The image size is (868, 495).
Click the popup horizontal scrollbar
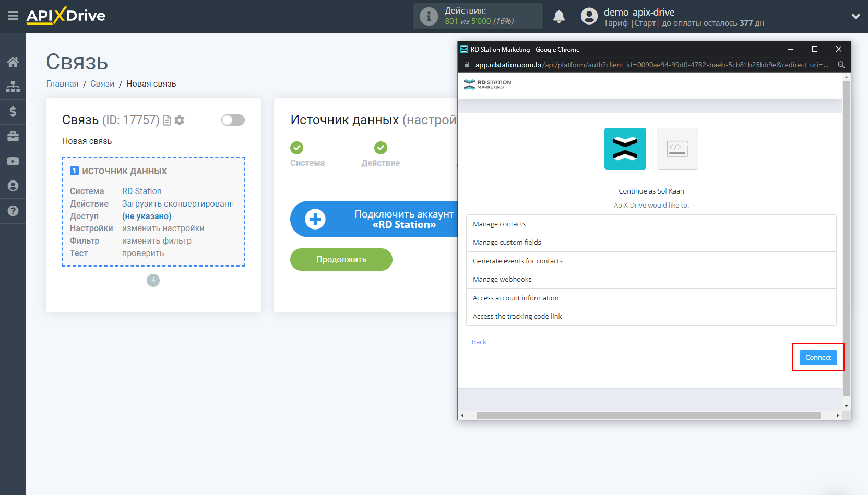tap(648, 416)
